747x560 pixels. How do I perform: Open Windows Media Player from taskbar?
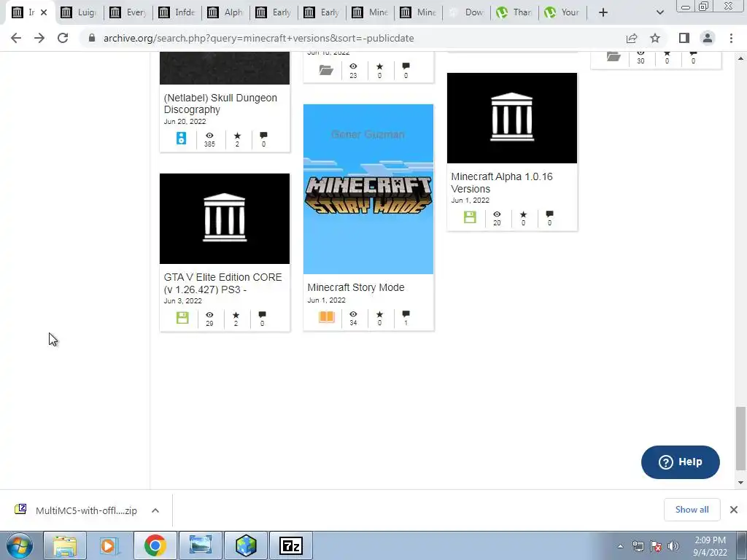pyautogui.click(x=109, y=545)
